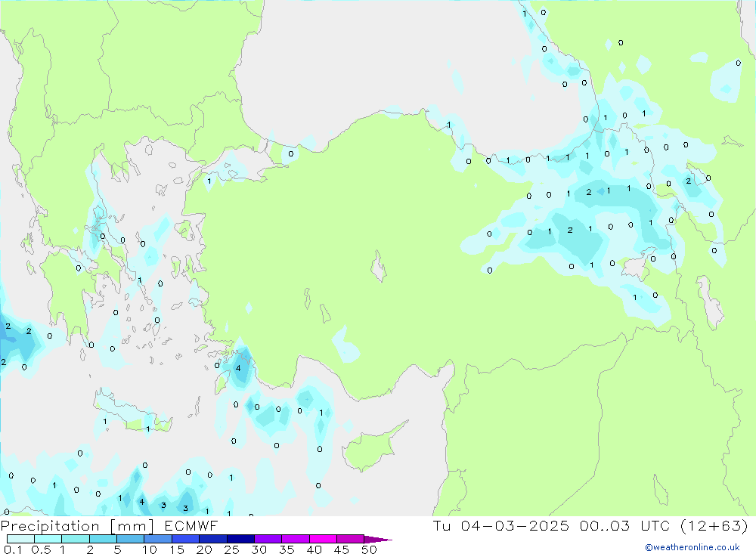The height and width of the screenshot is (554, 756).
Task: Click the 20–25 mm dark blue swatch
Action: point(212,539)
